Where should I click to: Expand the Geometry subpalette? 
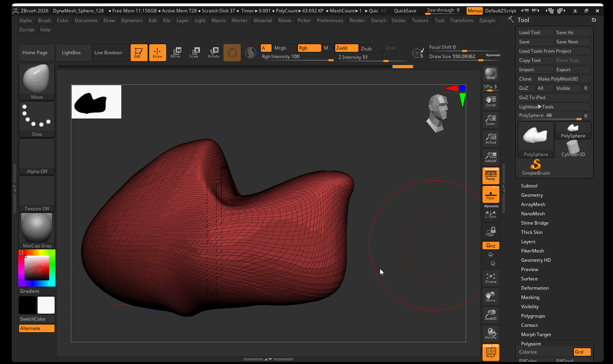(532, 195)
